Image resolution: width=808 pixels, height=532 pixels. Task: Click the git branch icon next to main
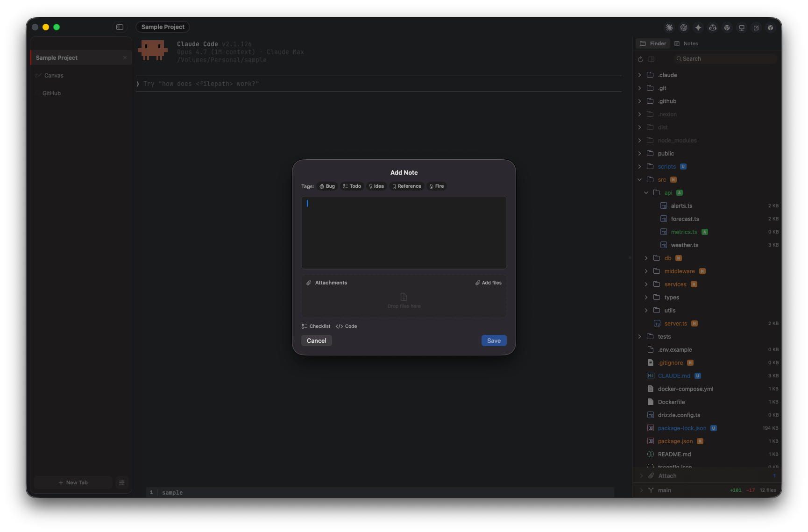click(651, 490)
